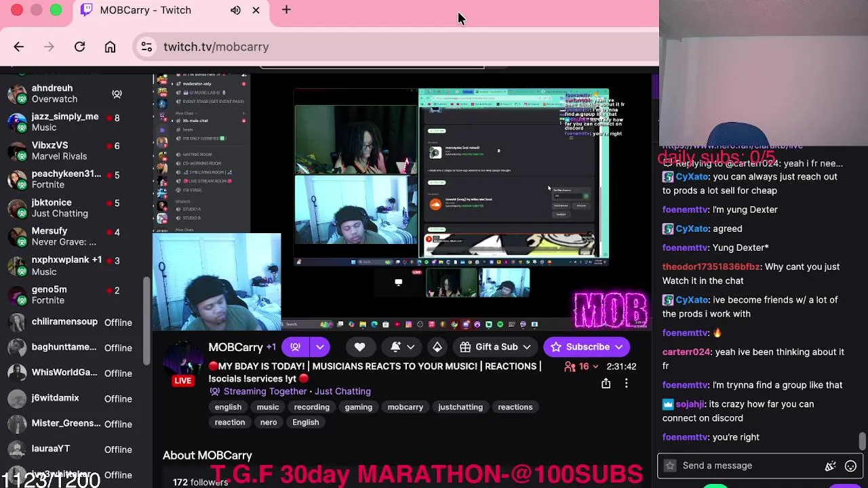This screenshot has height=488, width=868.
Task: Reload the Twitch page
Action: [x=79, y=47]
